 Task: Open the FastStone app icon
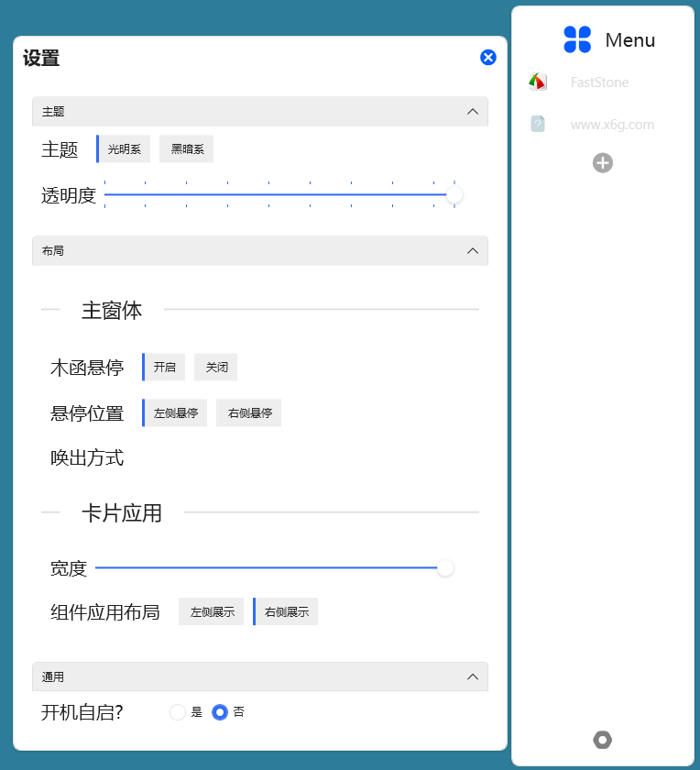tap(538, 82)
